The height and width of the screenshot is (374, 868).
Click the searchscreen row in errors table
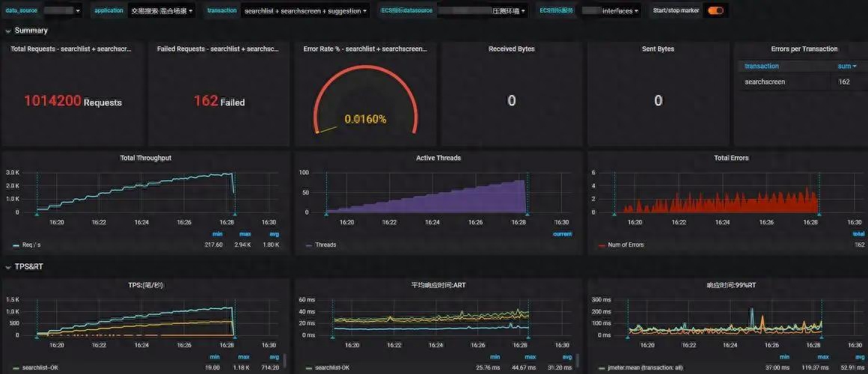pos(798,82)
